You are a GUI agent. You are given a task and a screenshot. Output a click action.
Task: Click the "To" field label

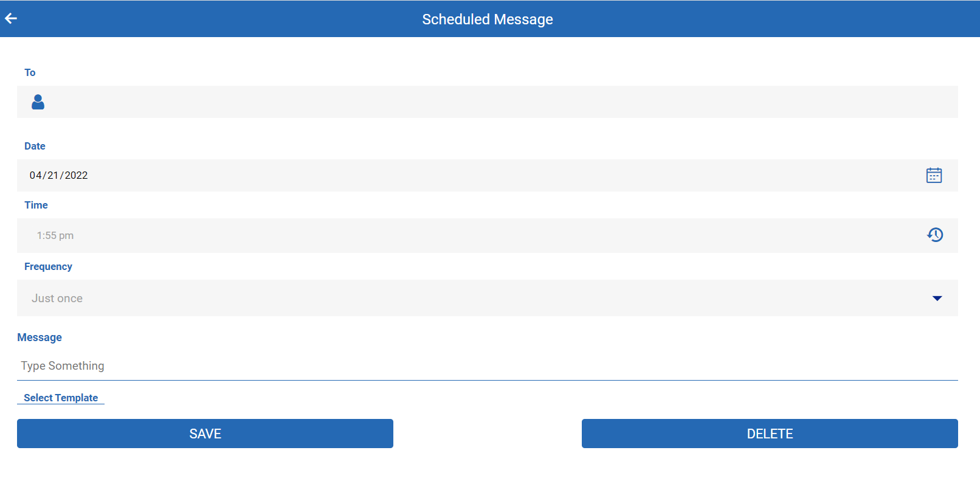click(x=30, y=72)
